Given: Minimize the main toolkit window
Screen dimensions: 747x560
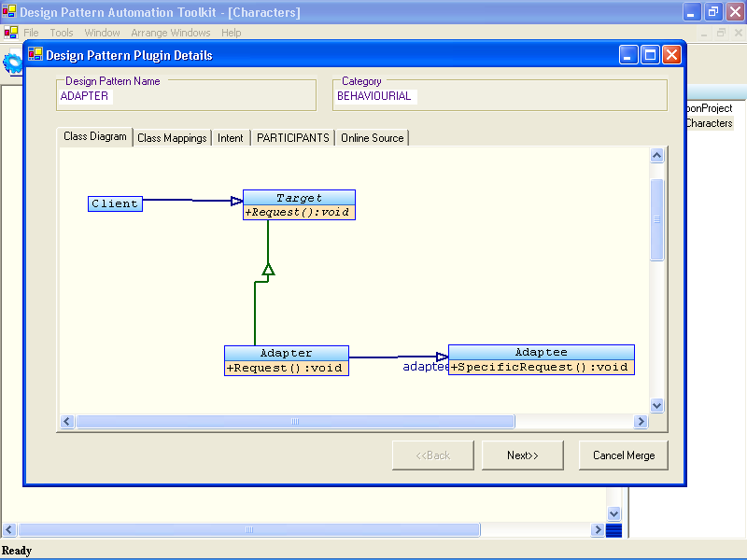Looking at the screenshot, I should click(x=692, y=12).
